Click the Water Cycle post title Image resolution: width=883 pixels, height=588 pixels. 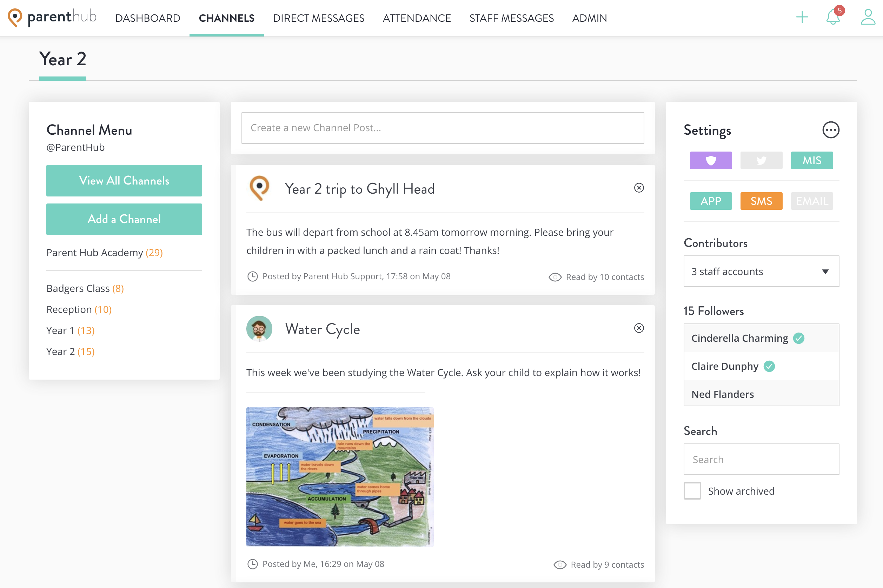[323, 329]
